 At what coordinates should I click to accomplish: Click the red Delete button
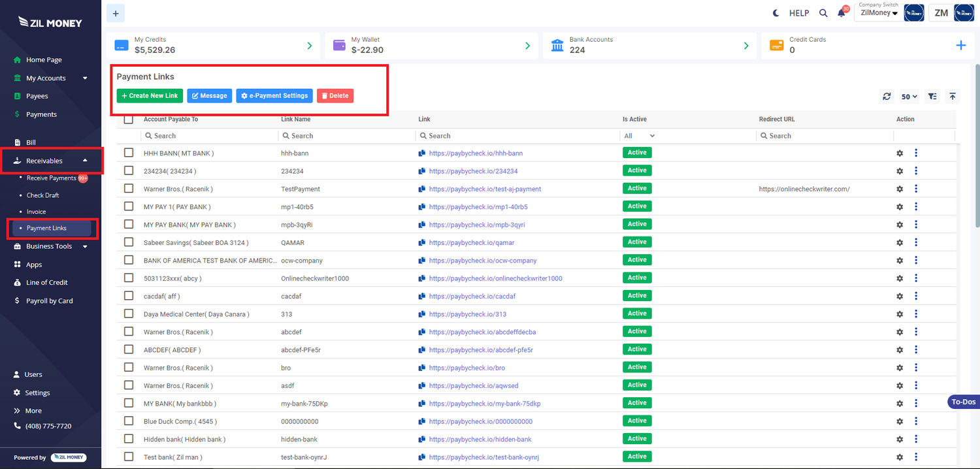pos(335,96)
